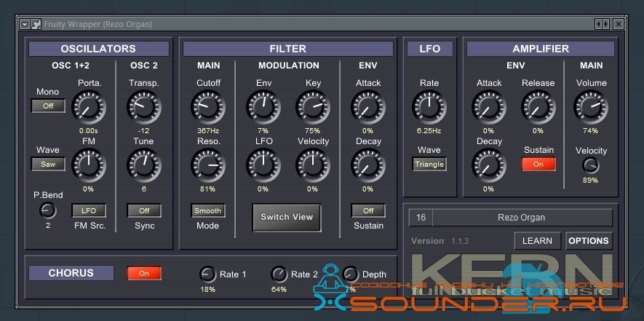Screen dimensions: 644x321
Task: Toggle the Chorus On button
Action: click(144, 273)
